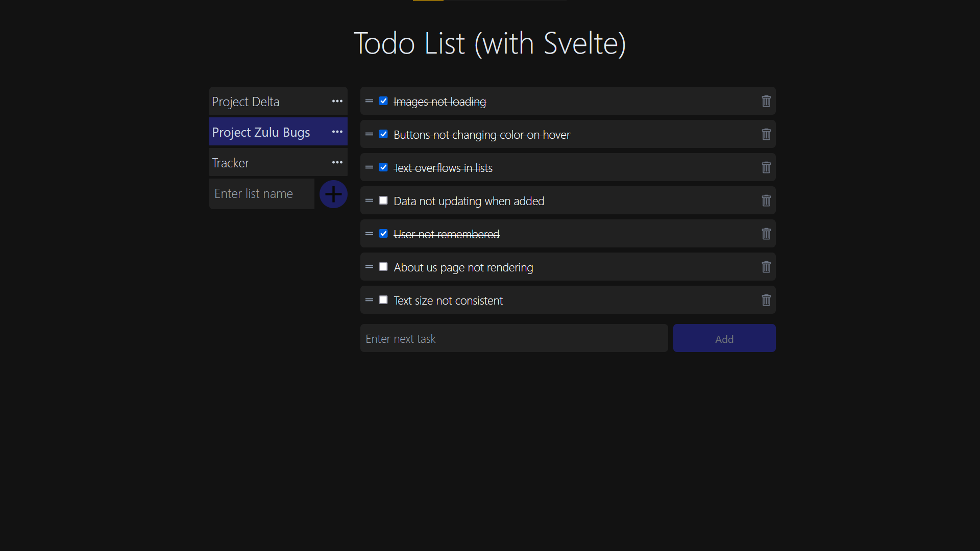Click the drag handle icon on 'Images not loading'
980x551 pixels.
tap(370, 101)
